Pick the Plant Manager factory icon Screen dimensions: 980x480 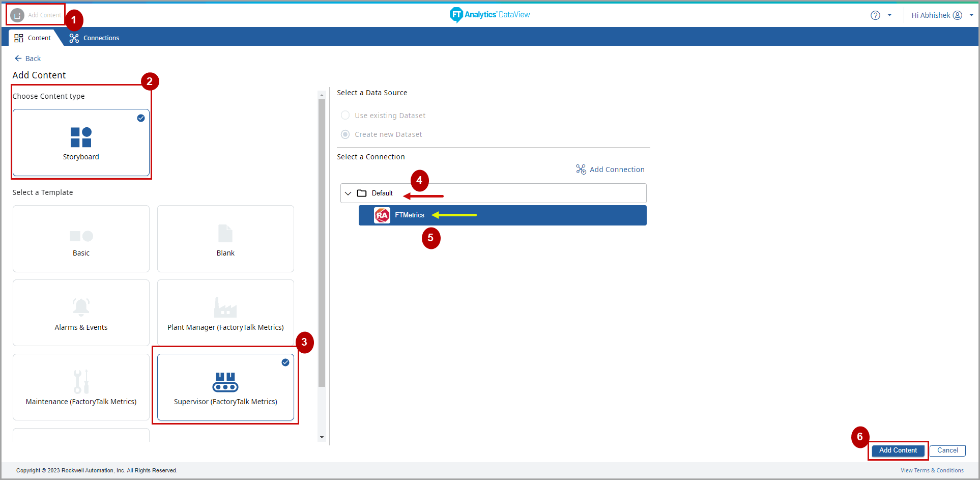coord(225,307)
